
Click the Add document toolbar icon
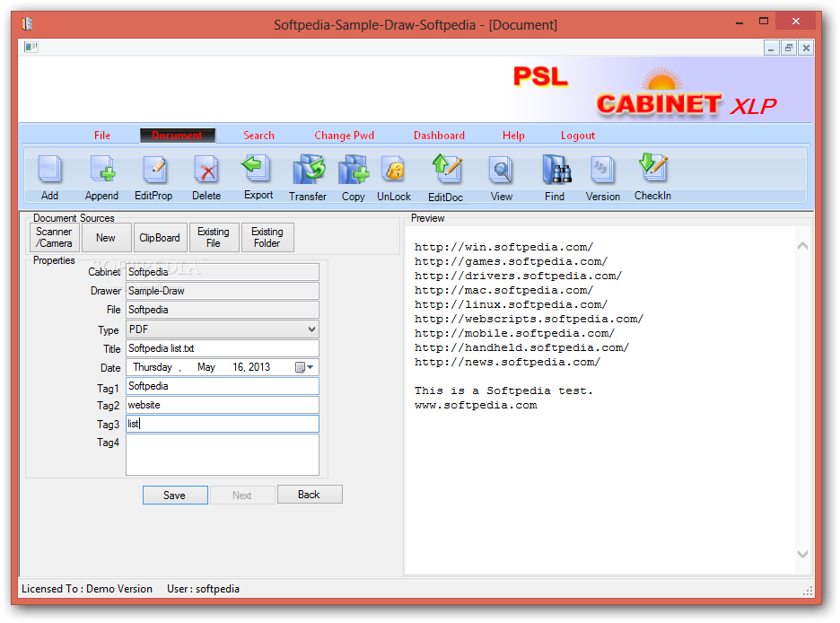pos(50,170)
